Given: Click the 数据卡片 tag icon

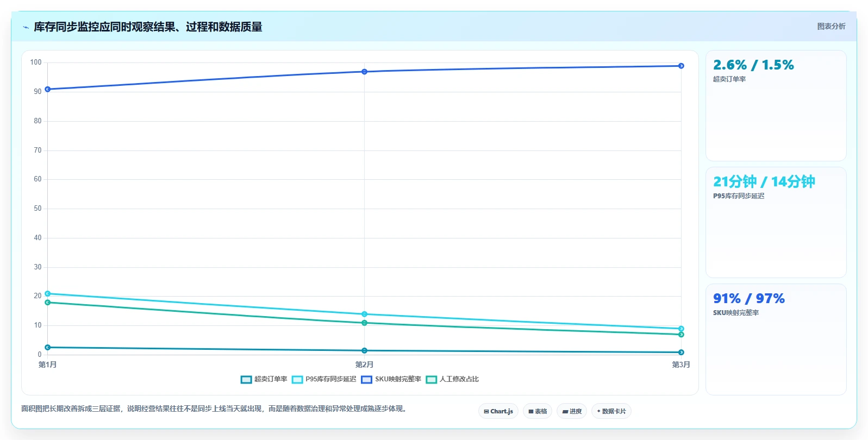Looking at the screenshot, I should point(599,411).
